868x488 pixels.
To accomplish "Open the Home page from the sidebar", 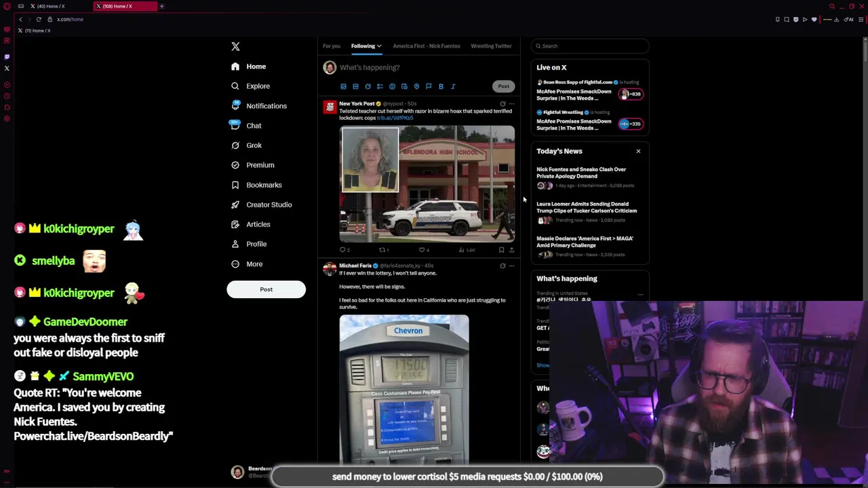I will [x=248, y=66].
